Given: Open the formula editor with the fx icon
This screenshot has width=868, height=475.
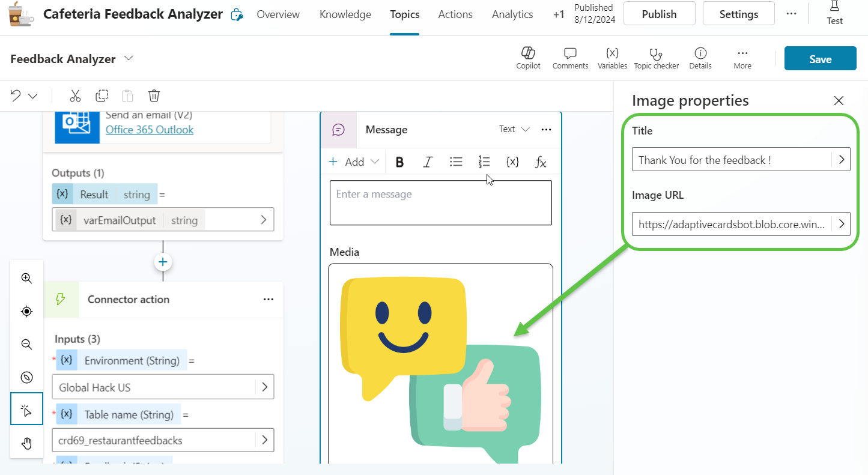Looking at the screenshot, I should tap(540, 162).
